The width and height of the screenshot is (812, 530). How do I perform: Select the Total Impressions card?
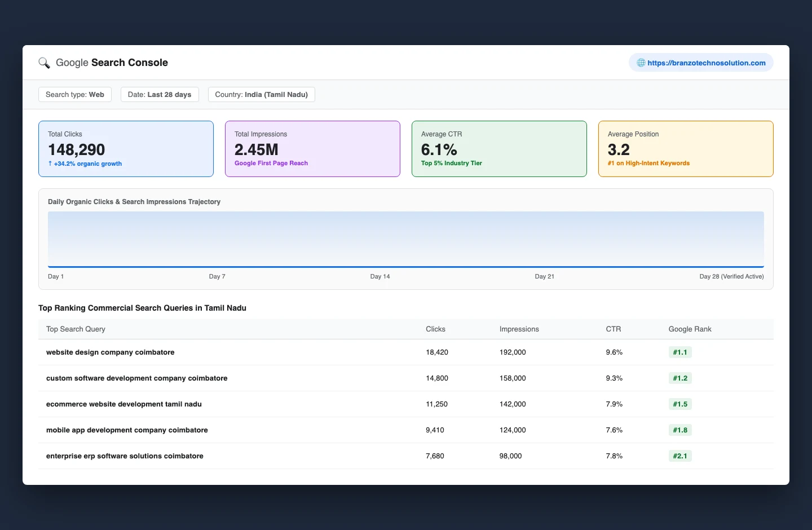[312, 149]
